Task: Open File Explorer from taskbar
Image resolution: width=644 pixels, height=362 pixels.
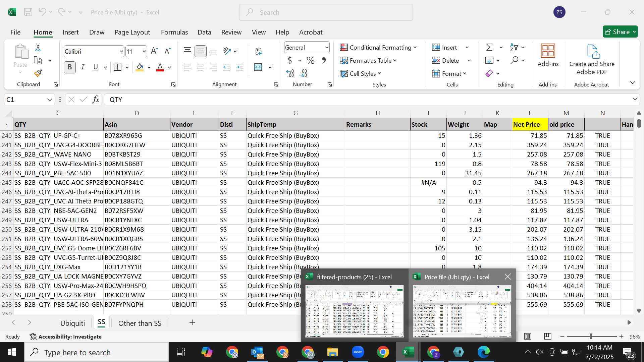Action: (x=333, y=352)
